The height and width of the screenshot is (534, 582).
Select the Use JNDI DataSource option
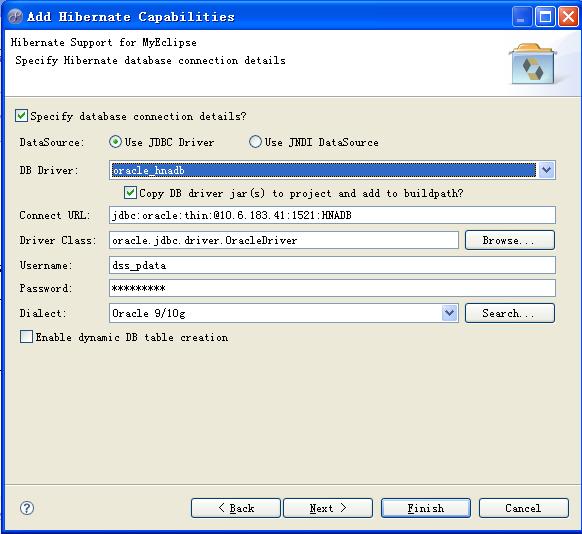tap(255, 142)
